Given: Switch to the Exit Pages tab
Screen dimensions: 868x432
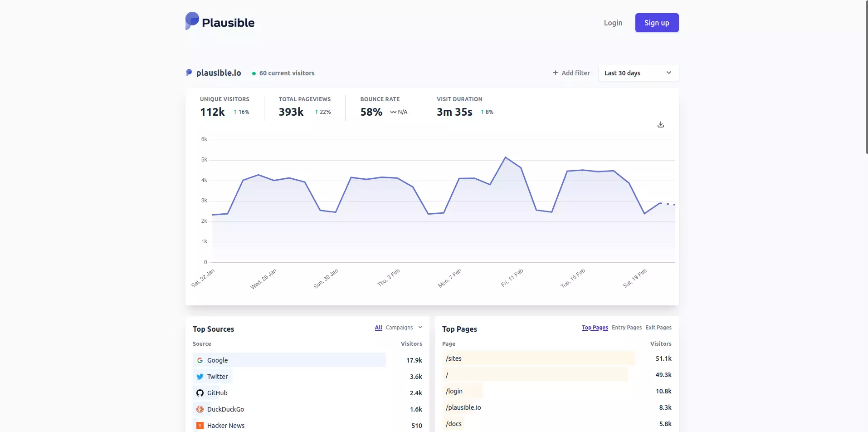Looking at the screenshot, I should tap(658, 328).
